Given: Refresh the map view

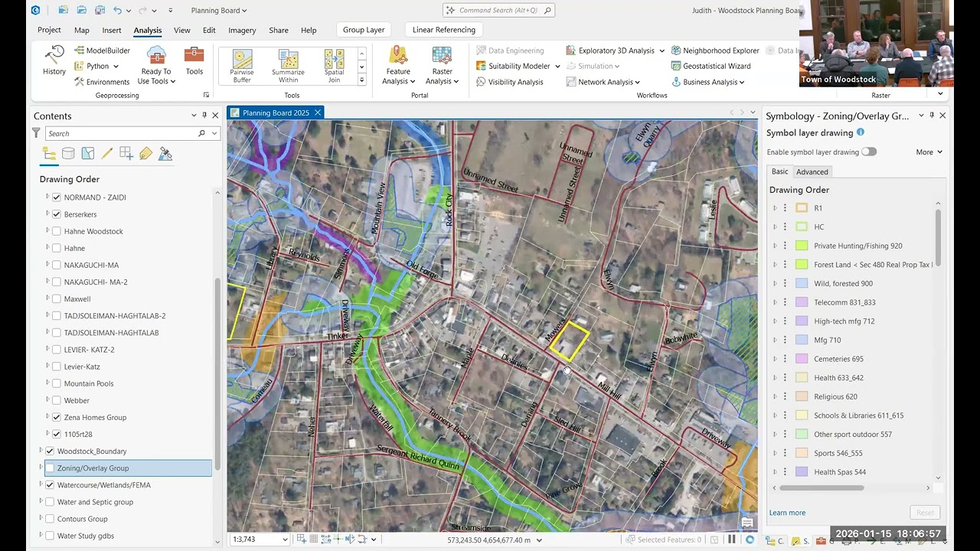Looking at the screenshot, I should click(750, 540).
